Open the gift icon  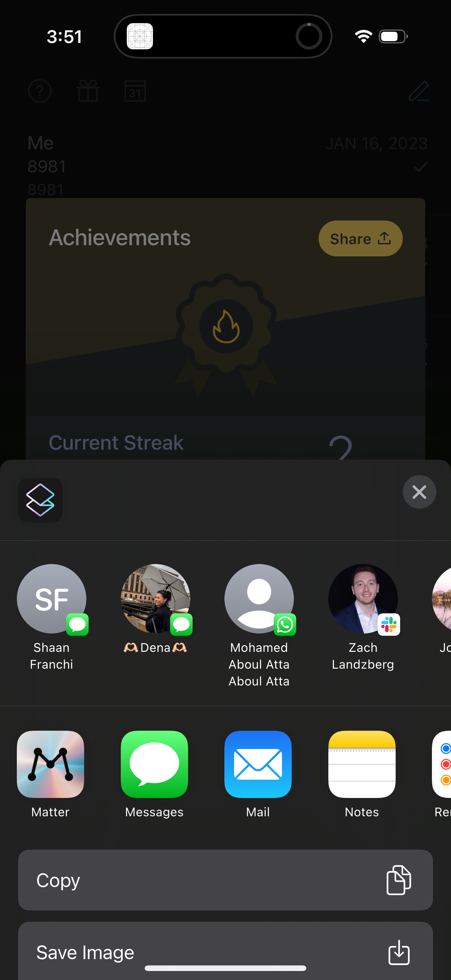click(x=88, y=91)
